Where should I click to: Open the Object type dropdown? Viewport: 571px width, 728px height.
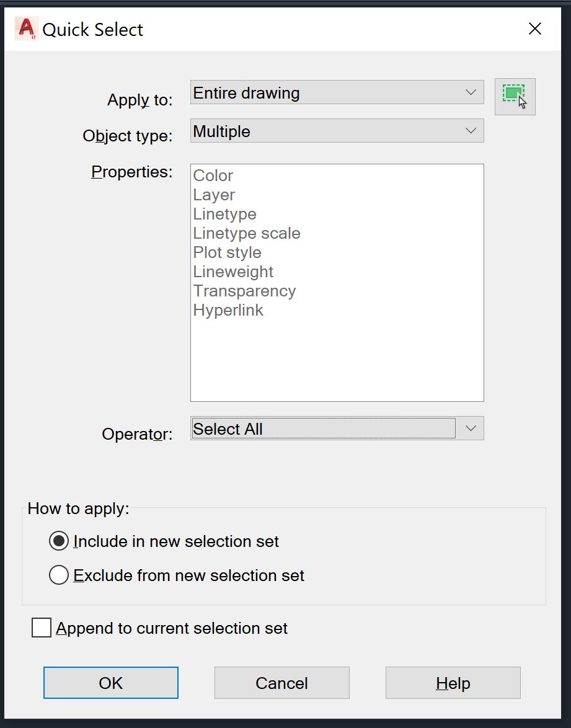tap(337, 131)
